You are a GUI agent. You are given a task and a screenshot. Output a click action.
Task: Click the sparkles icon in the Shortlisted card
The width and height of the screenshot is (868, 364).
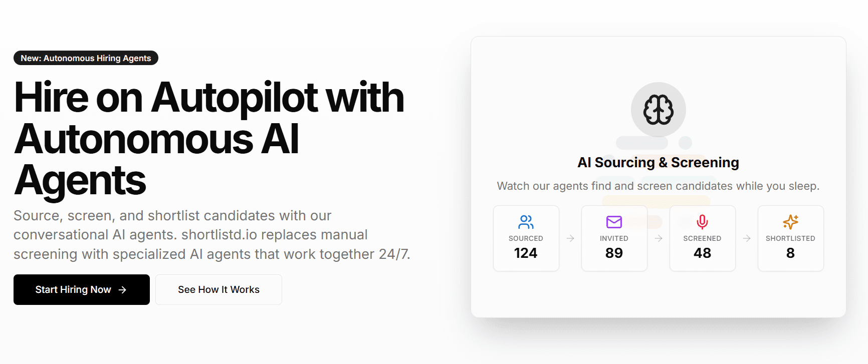(790, 222)
